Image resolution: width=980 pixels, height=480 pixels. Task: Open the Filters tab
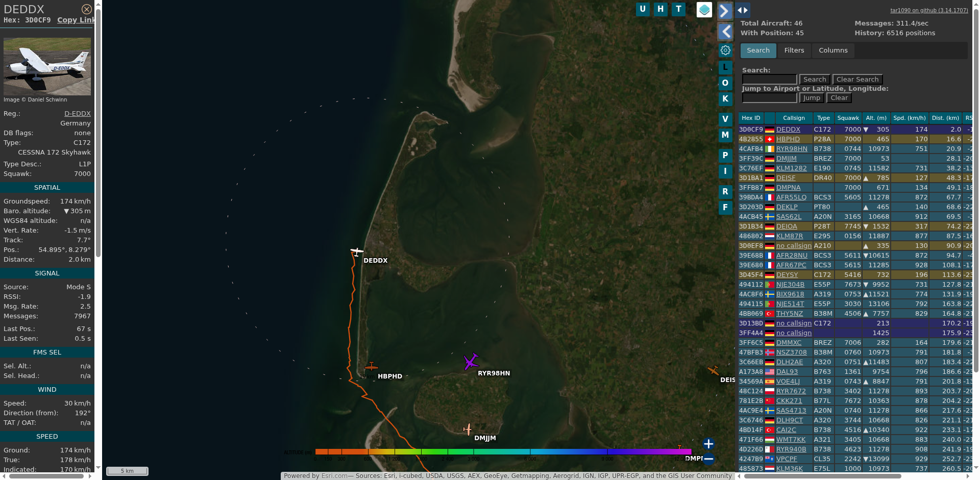tap(794, 50)
